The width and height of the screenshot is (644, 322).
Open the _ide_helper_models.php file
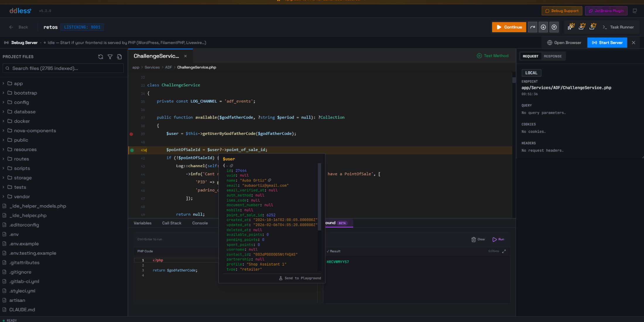37,206
